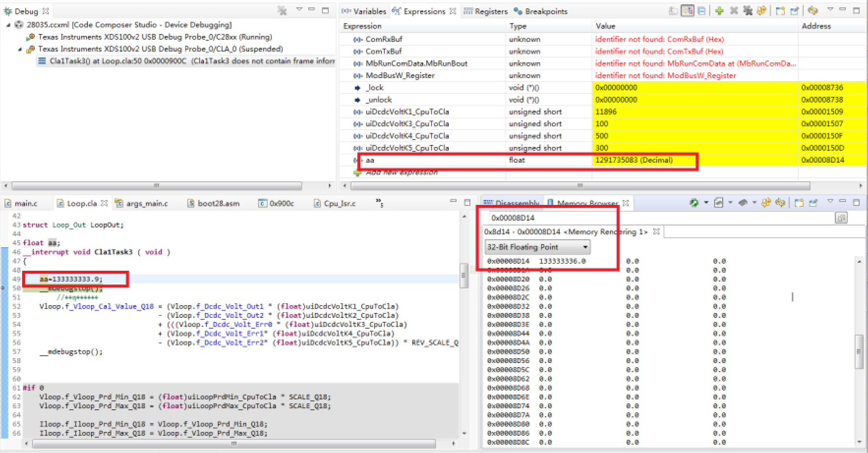Open the main.c editor tab

[21, 203]
